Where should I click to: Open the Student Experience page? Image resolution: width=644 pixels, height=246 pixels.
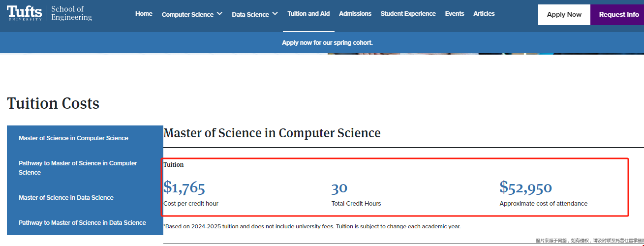[x=408, y=14]
